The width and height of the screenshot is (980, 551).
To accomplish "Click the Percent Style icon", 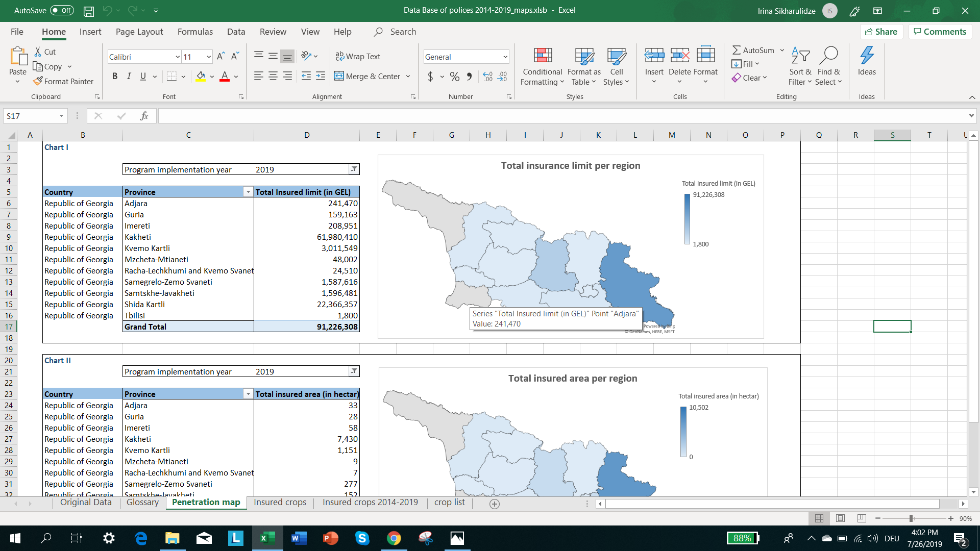I will [454, 77].
